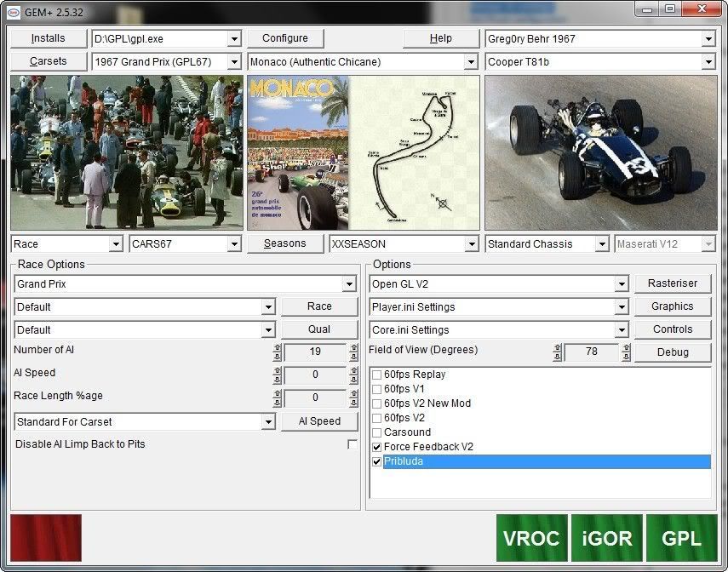Maximize the GEM+ window
728x572 pixels.
(669, 9)
